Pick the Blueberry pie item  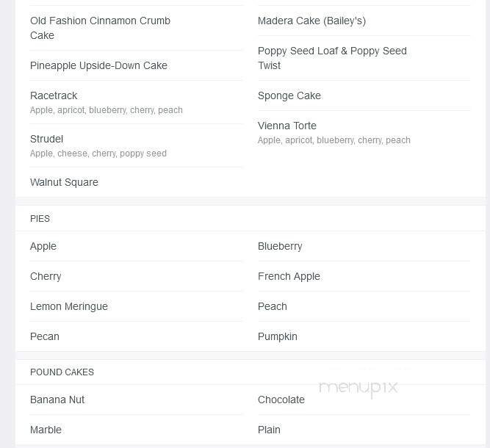tap(280, 246)
